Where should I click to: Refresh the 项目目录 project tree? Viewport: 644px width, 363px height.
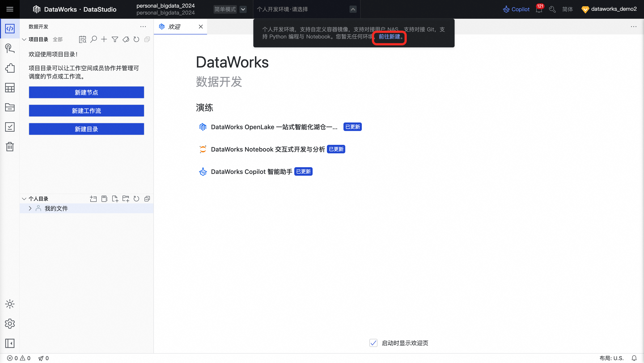[136, 39]
